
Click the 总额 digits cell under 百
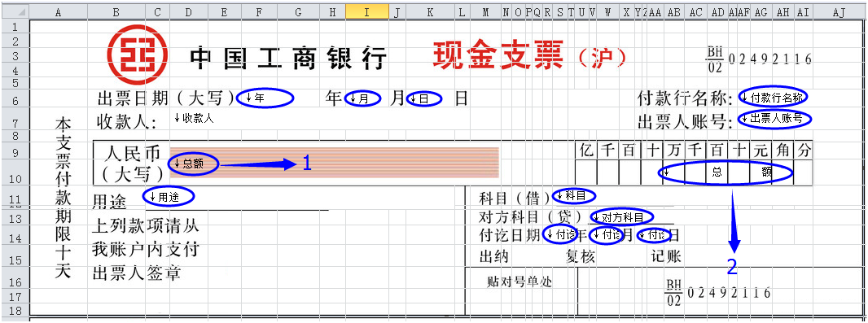[717, 172]
